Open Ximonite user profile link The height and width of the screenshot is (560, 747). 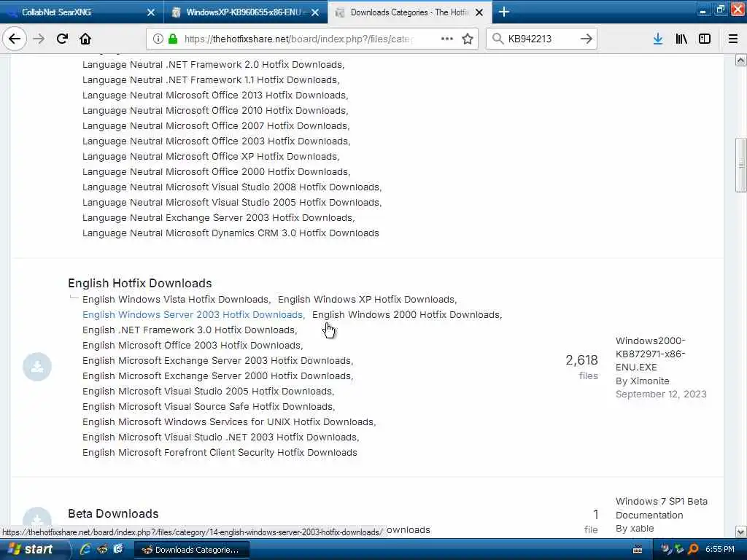pos(649,381)
